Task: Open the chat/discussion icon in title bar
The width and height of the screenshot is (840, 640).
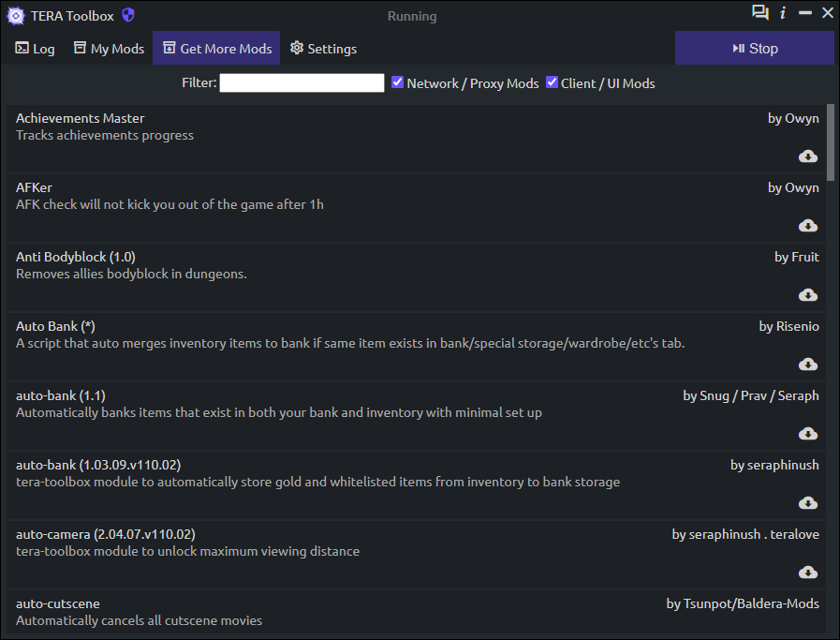Action: click(759, 13)
